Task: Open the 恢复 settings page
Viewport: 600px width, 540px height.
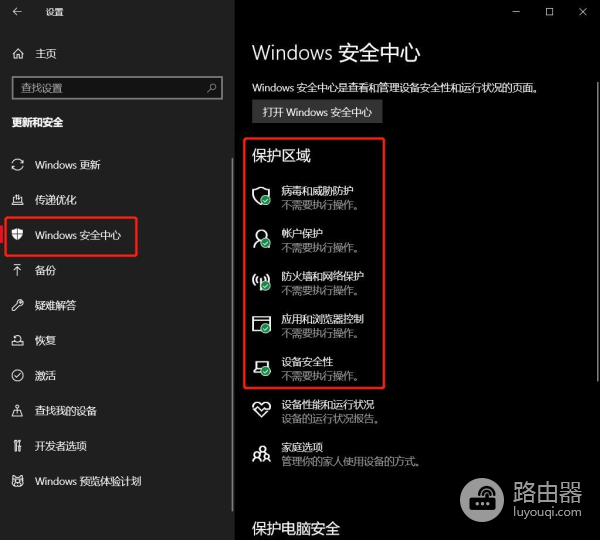Action: coord(45,340)
